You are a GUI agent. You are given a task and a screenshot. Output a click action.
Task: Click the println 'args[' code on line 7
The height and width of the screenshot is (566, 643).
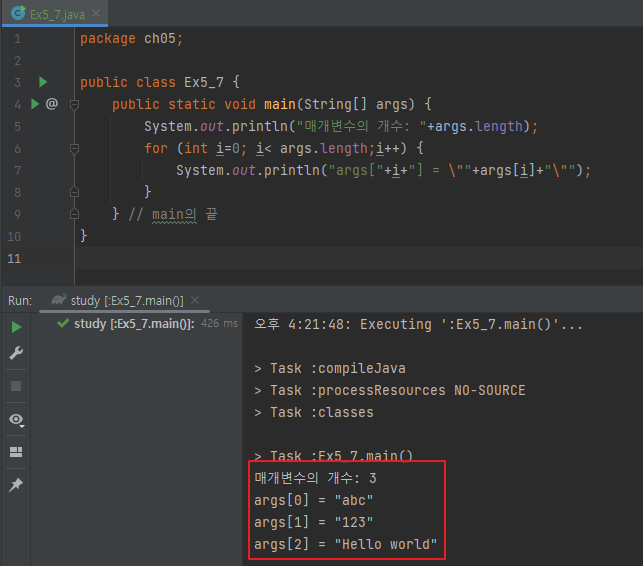(383, 170)
